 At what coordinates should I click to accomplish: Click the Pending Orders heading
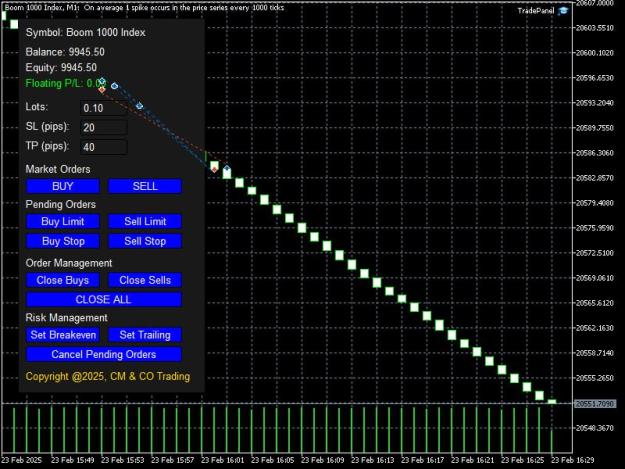(x=61, y=204)
